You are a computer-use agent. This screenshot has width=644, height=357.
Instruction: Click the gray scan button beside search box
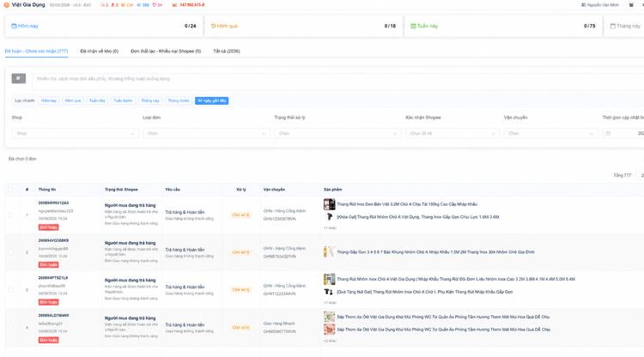pos(19,78)
